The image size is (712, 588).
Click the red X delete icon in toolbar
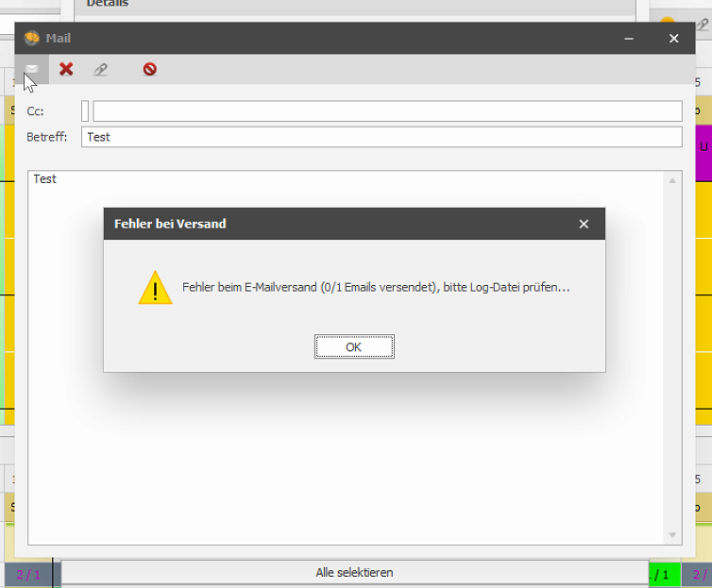(66, 69)
